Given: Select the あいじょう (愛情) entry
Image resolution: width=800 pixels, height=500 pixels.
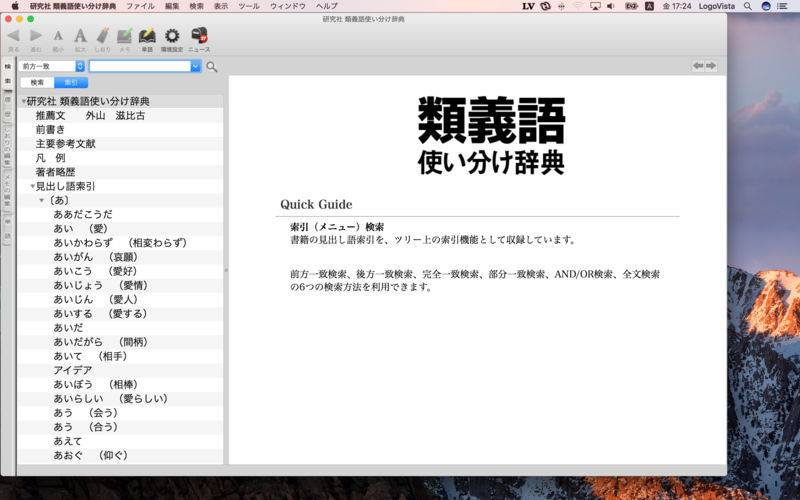Looking at the screenshot, I should coord(120,285).
